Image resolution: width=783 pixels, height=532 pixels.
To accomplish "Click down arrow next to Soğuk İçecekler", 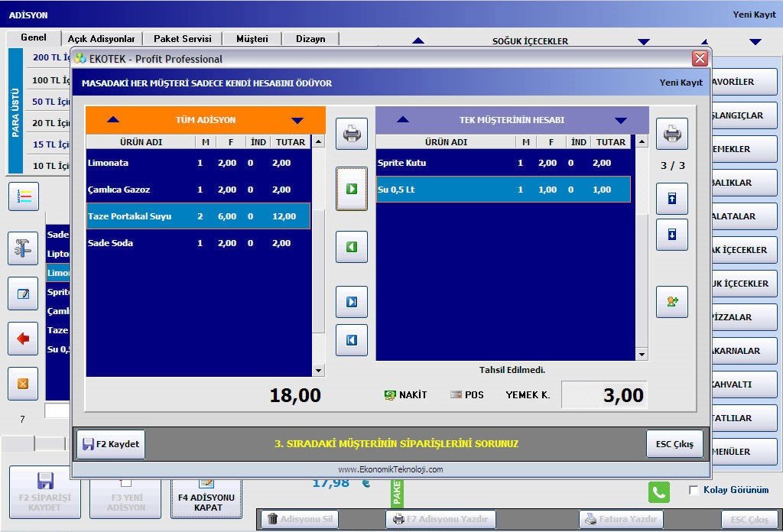I will click(x=643, y=41).
